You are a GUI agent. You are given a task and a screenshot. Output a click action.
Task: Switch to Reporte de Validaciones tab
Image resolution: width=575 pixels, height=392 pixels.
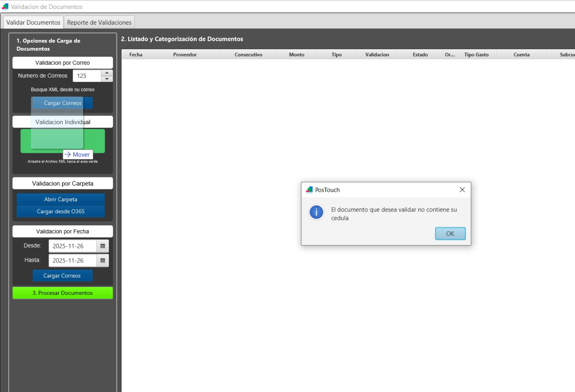99,22
